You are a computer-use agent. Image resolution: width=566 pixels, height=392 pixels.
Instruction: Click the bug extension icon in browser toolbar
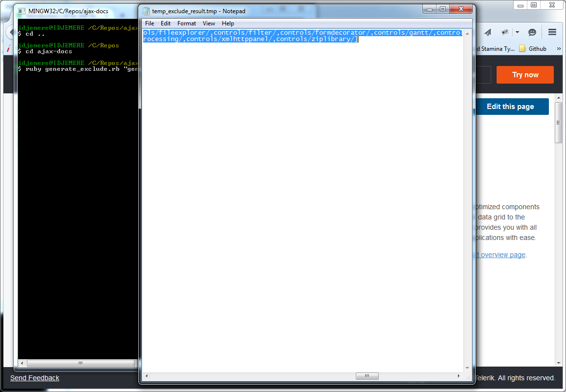[505, 32]
